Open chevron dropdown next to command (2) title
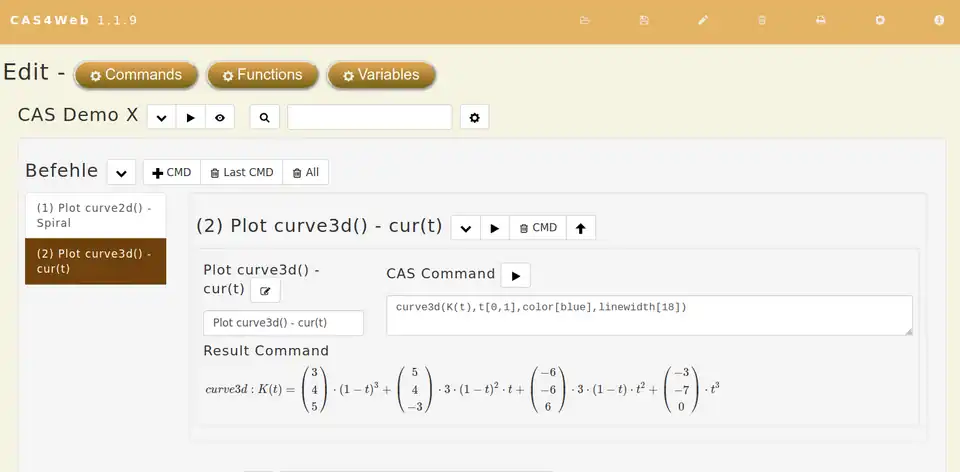This screenshot has width=960, height=472. [x=465, y=228]
